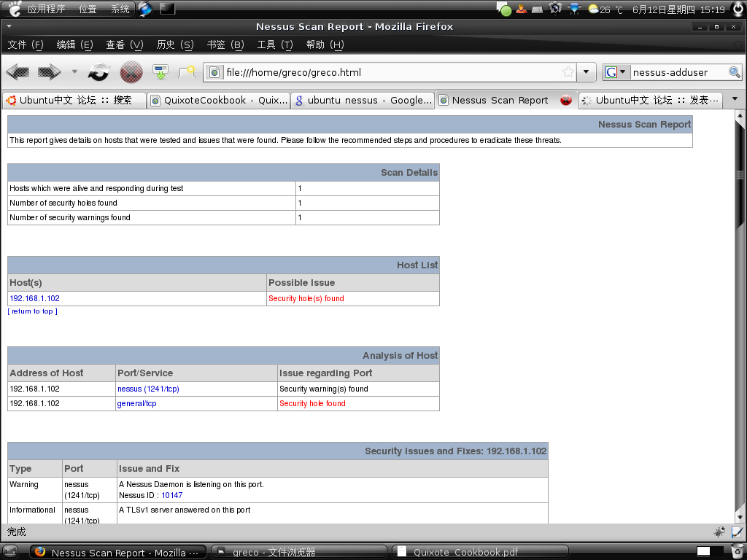Open the nessus (1241/tcp) link

(148, 389)
